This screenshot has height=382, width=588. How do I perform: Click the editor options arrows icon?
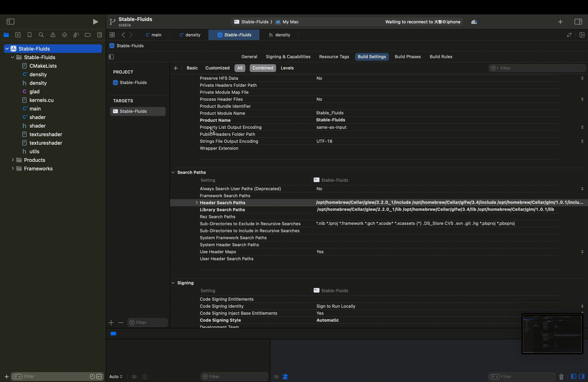point(569,35)
